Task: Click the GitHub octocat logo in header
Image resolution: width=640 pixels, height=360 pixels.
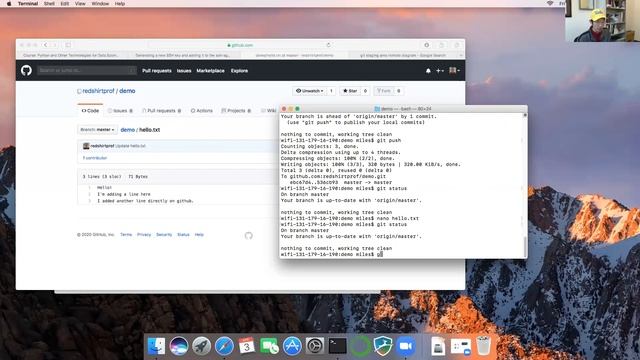Action: (26, 70)
